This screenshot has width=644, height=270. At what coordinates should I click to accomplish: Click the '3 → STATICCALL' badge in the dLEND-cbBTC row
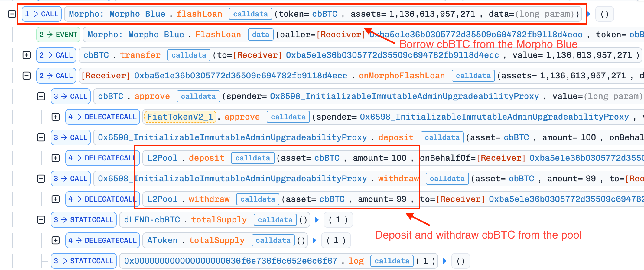point(84,220)
